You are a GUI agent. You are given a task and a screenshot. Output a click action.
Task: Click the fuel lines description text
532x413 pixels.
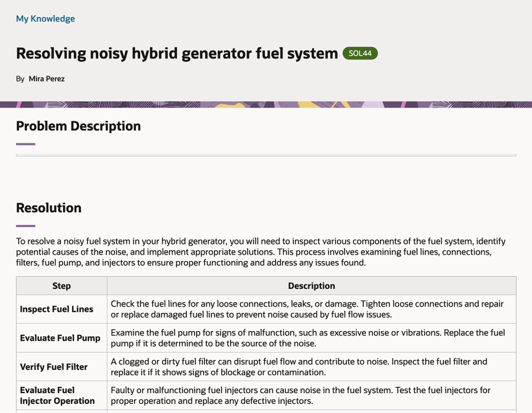pyautogui.click(x=307, y=309)
